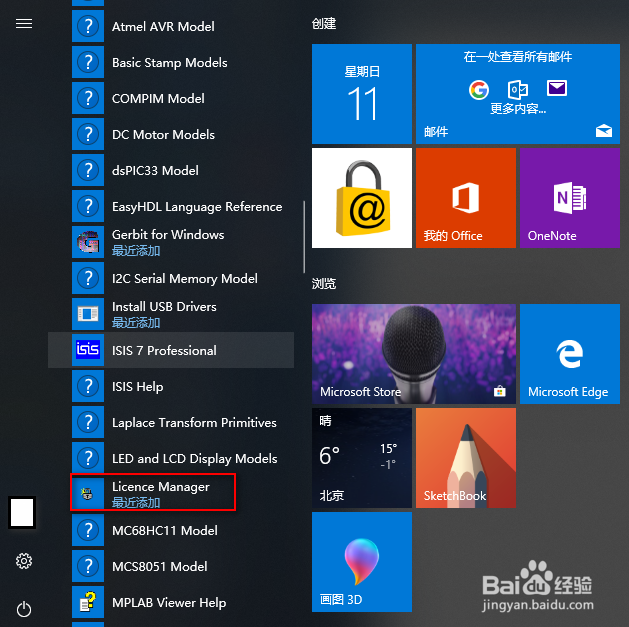Click the Power button icon
Screen dimensions: 629x627
tap(24, 609)
